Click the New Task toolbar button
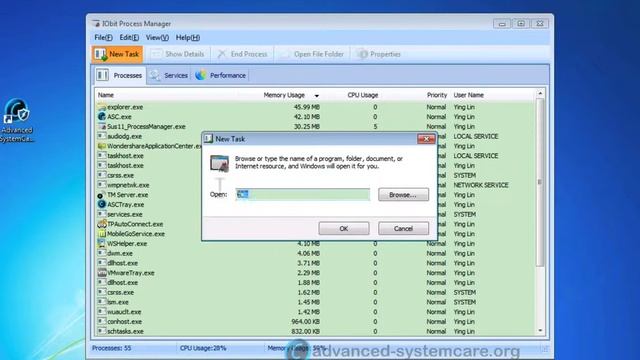The width and height of the screenshot is (640, 360). pyautogui.click(x=117, y=54)
